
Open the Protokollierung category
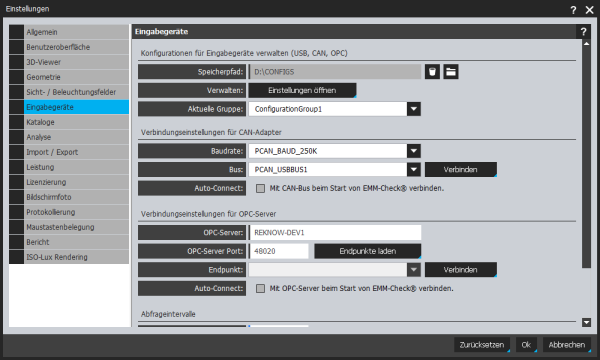[69, 212]
